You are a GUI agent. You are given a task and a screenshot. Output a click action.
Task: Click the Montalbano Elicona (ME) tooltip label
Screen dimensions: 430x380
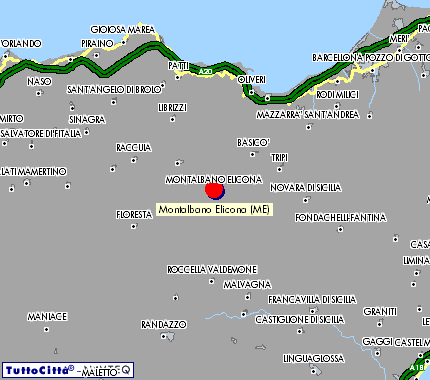point(214,209)
